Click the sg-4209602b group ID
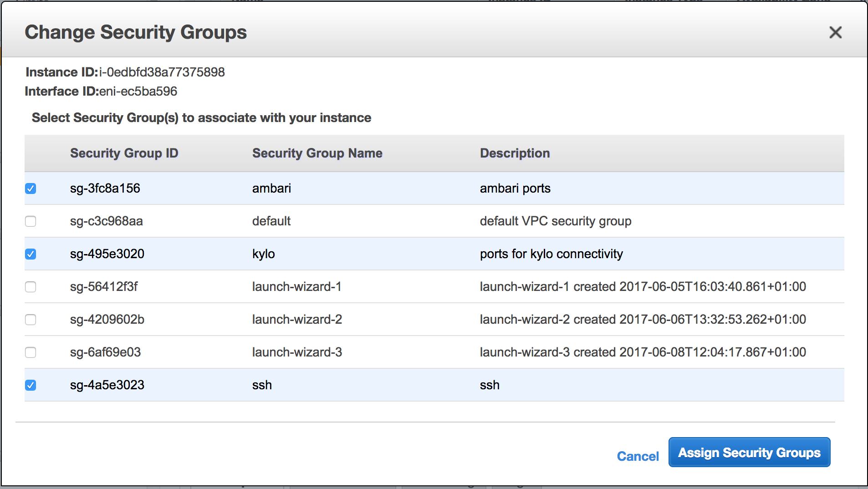This screenshot has width=868, height=489. [x=107, y=320]
